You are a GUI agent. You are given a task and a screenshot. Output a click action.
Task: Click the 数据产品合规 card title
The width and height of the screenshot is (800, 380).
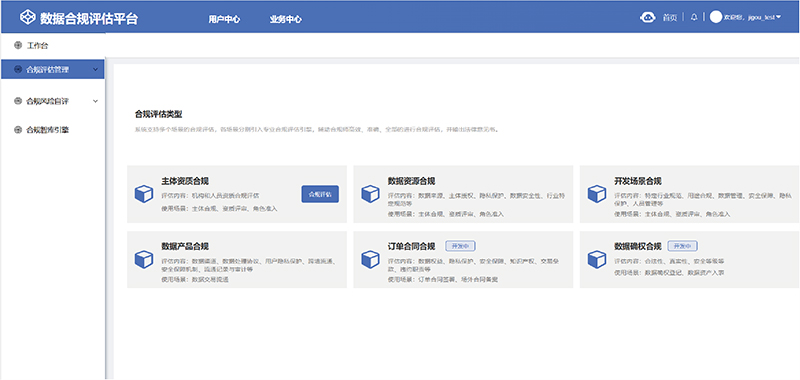(x=185, y=246)
